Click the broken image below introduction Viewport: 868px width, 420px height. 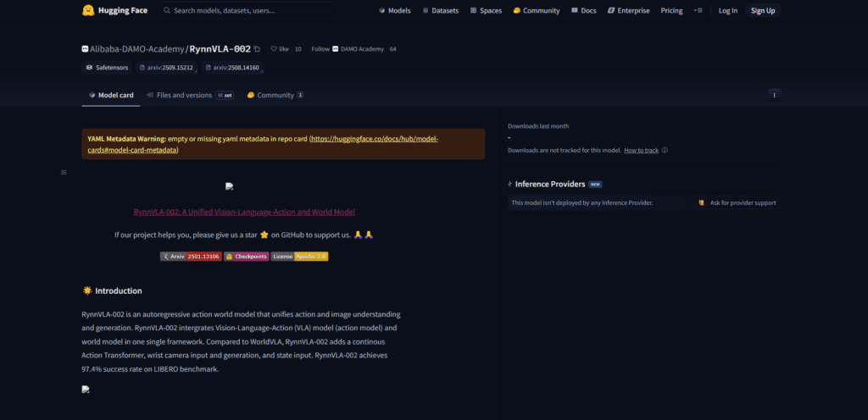(86, 389)
